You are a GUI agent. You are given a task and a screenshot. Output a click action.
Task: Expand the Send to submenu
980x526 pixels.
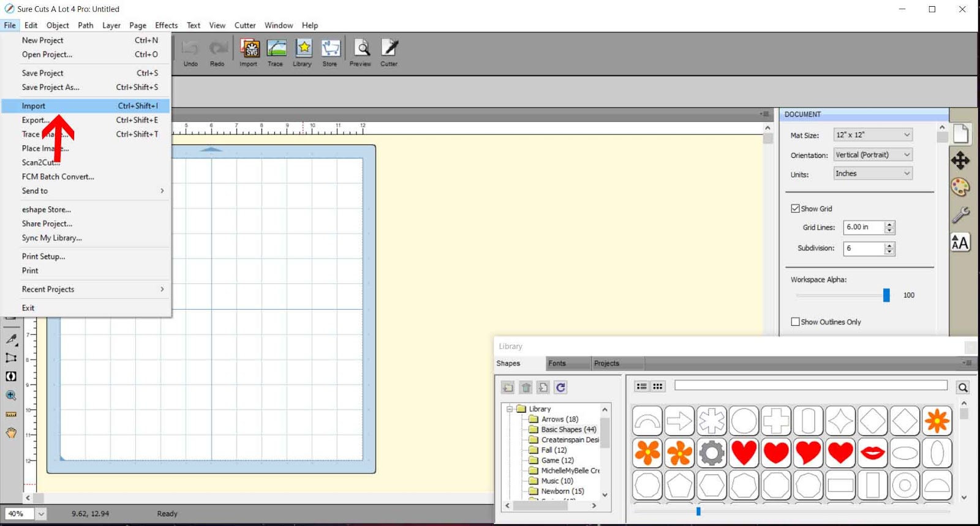[86, 191]
